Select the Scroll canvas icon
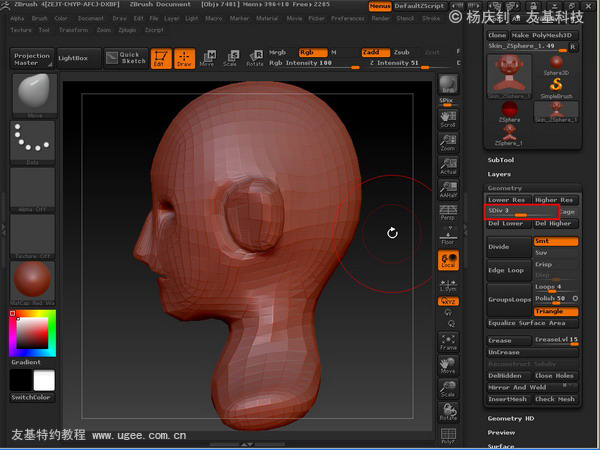Viewport: 600px width, 450px height. tap(448, 120)
